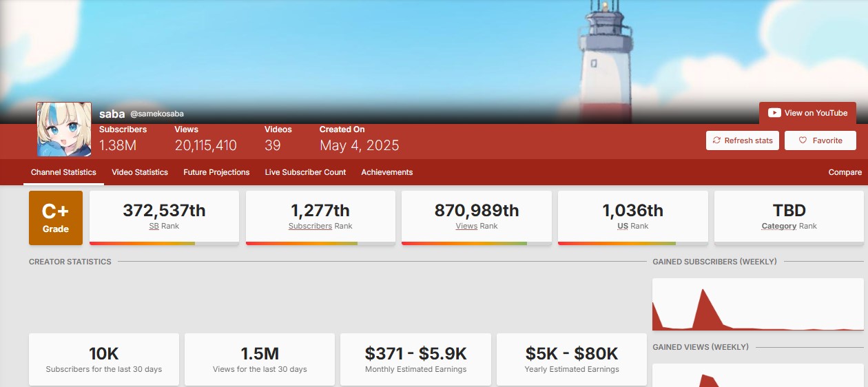Click the Refresh stats button
The height and width of the screenshot is (387, 868).
(743, 140)
